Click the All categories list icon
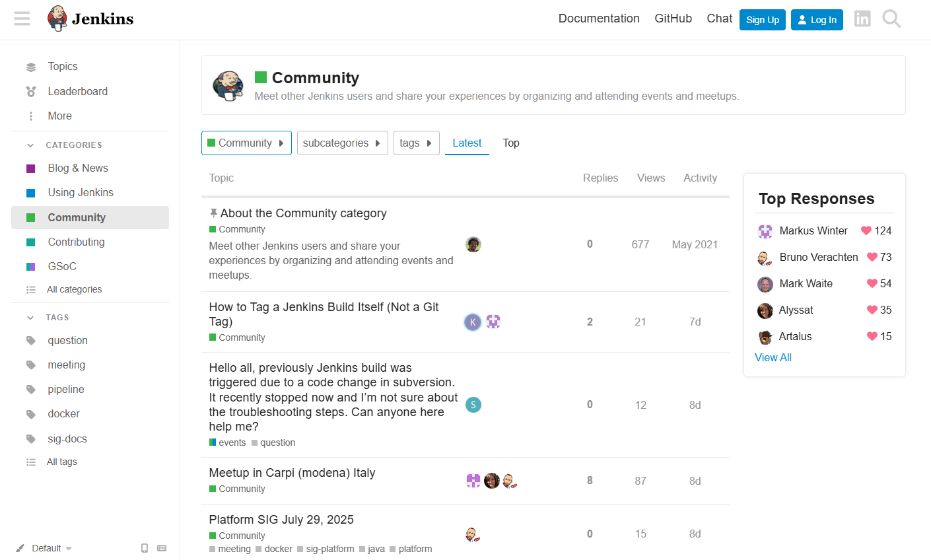The height and width of the screenshot is (560, 931). (31, 290)
